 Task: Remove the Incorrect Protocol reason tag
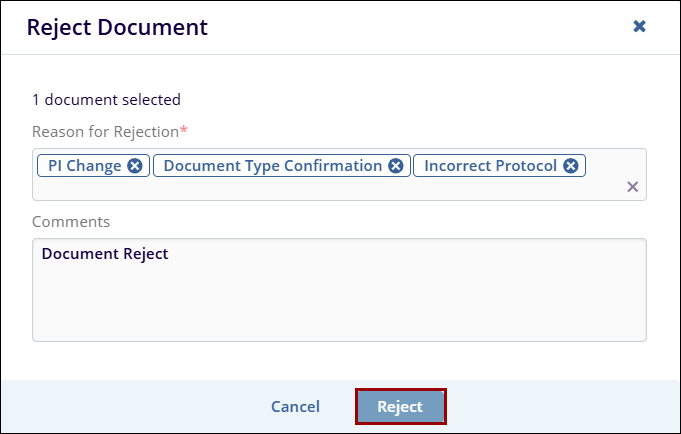[x=570, y=166]
